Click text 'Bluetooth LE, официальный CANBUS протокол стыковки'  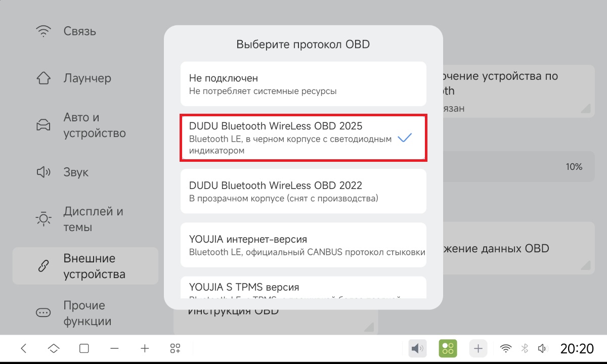[x=307, y=252]
